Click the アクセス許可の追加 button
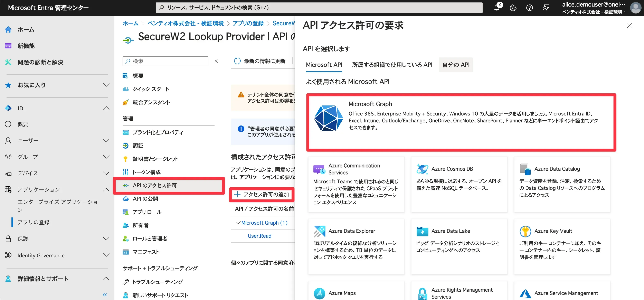This screenshot has width=644, height=300. coord(262,195)
